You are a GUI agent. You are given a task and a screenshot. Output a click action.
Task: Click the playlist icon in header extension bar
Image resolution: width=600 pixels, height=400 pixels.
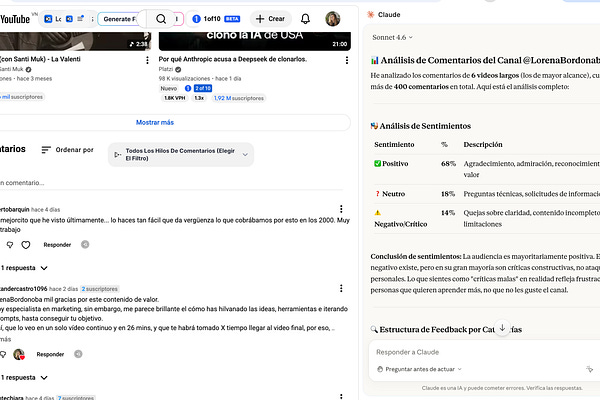80,18
